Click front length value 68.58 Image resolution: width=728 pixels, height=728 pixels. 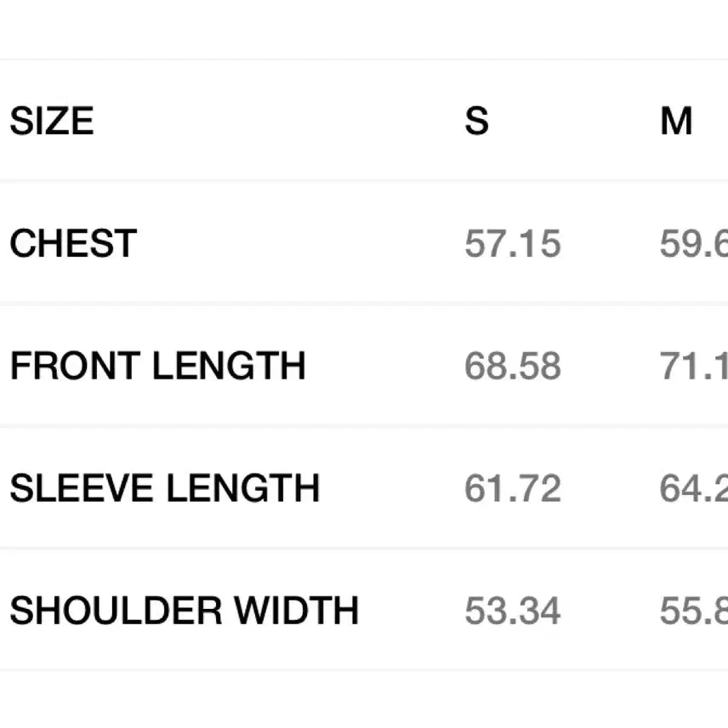[513, 366]
